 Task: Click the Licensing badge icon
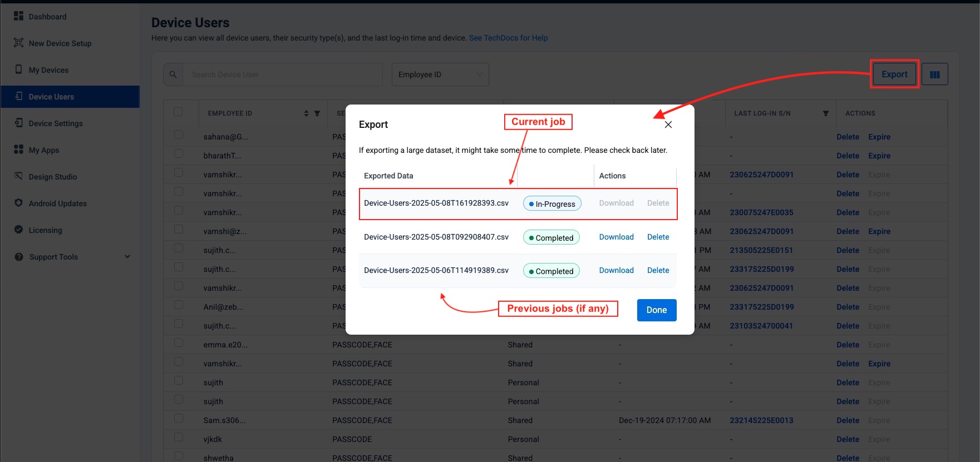tap(18, 230)
